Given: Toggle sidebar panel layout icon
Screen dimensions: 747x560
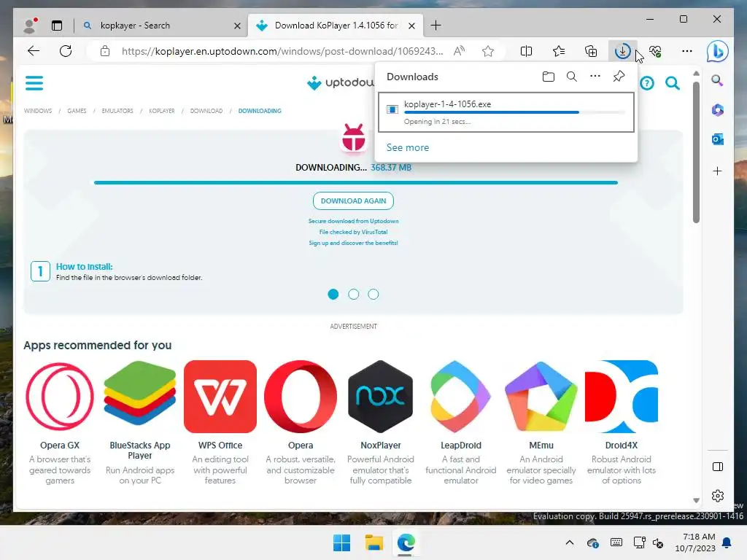Looking at the screenshot, I should pyautogui.click(x=718, y=467).
